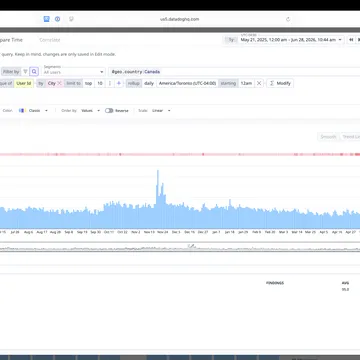Viewport: 360px width, 360px height.
Task: Remove the rollup setting with the X icon
Action: click(x=259, y=83)
